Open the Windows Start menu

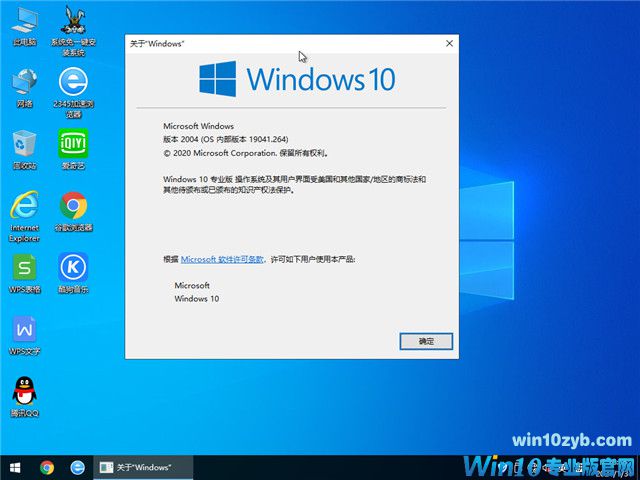[15, 467]
